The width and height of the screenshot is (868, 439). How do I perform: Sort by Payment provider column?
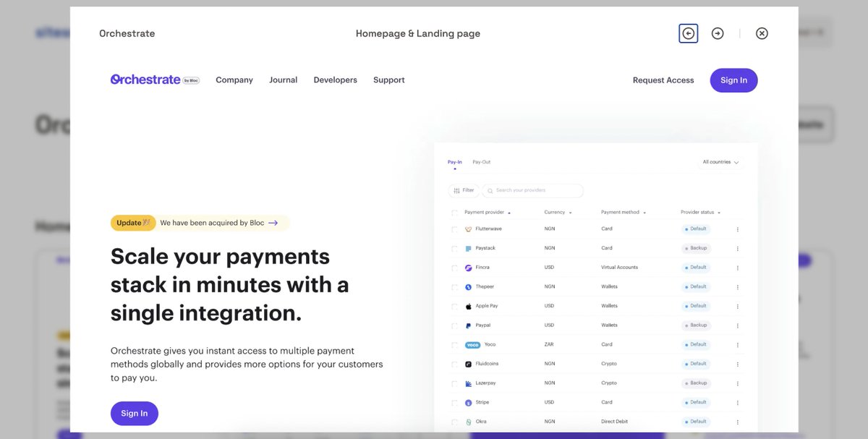[488, 213]
